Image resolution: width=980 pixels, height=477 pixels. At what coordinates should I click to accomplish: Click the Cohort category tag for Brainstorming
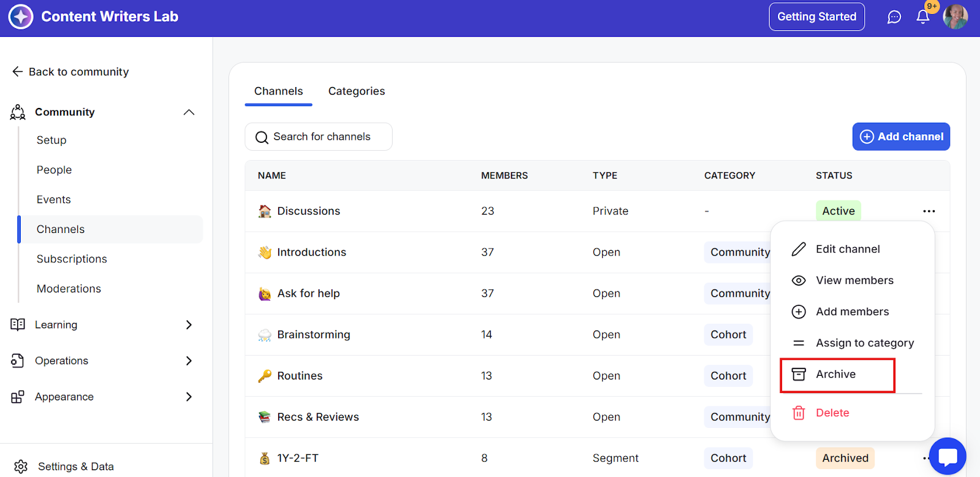[x=728, y=335]
